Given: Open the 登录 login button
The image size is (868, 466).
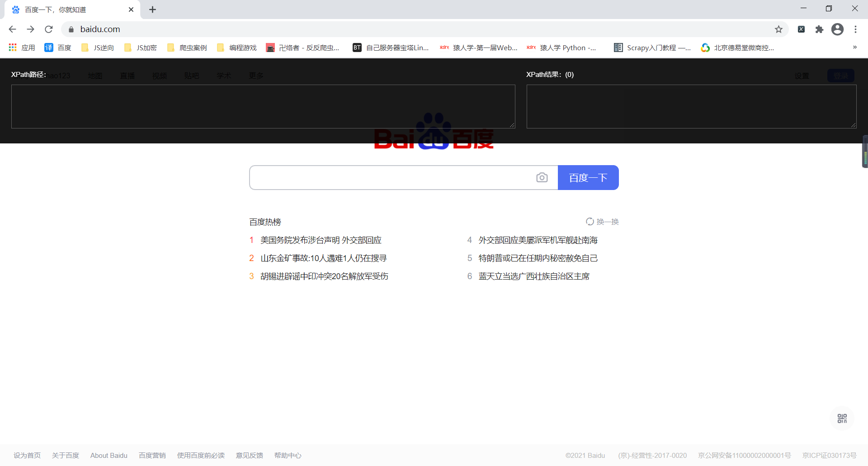Looking at the screenshot, I should (841, 76).
